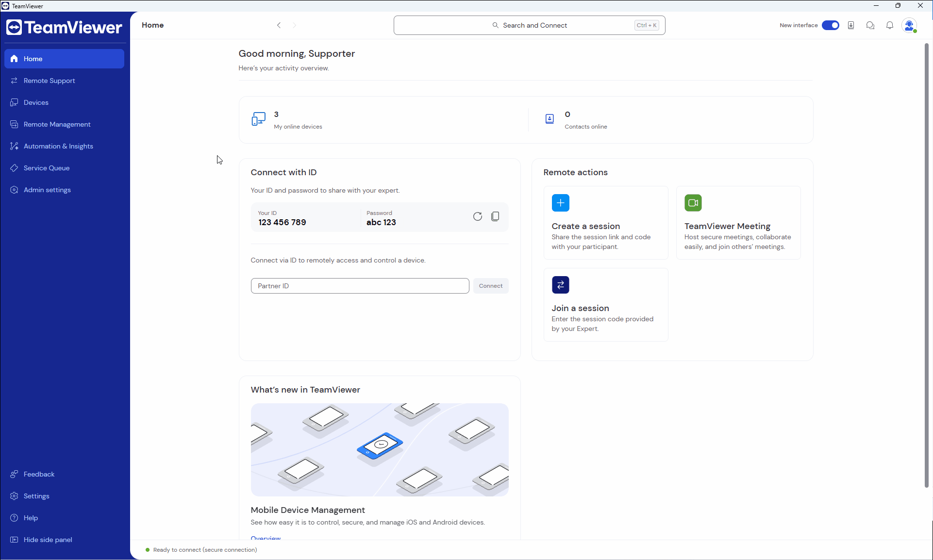This screenshot has width=933, height=560.
Task: Click the Contacts online icon
Action: pyautogui.click(x=550, y=119)
